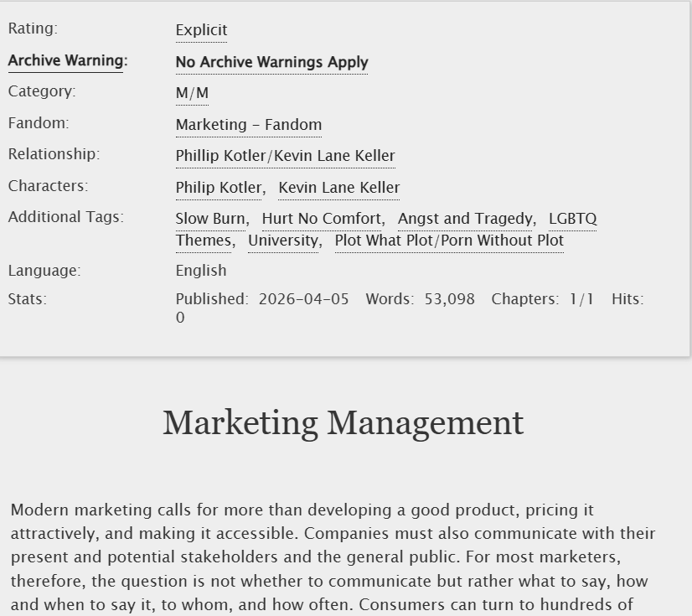Open the No Archive Warnings Apply tag

click(271, 62)
